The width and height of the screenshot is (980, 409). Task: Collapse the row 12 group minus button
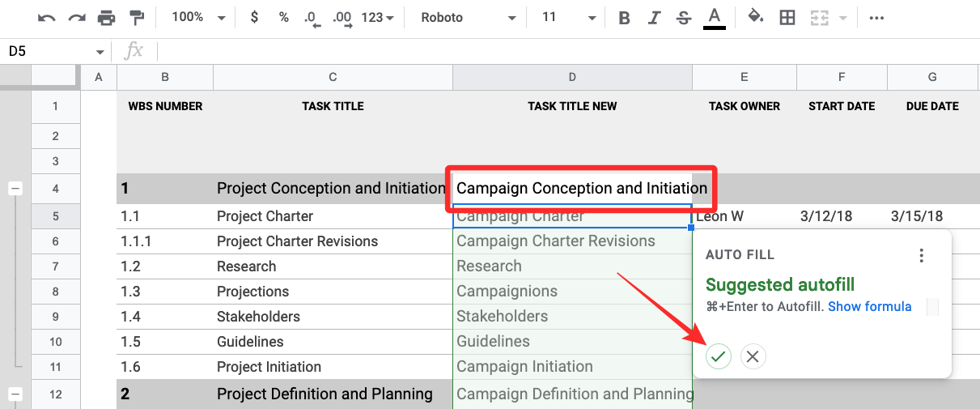(x=15, y=394)
